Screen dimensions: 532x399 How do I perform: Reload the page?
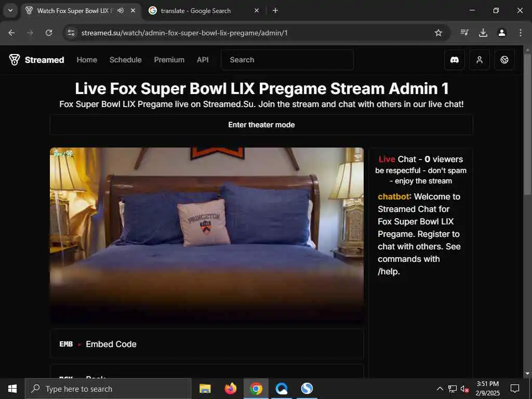pos(49,33)
